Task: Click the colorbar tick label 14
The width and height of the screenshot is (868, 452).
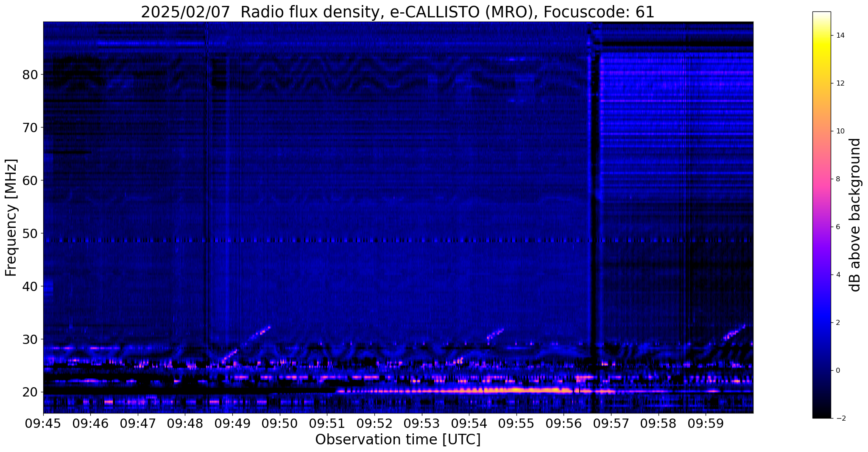Action: coord(840,36)
